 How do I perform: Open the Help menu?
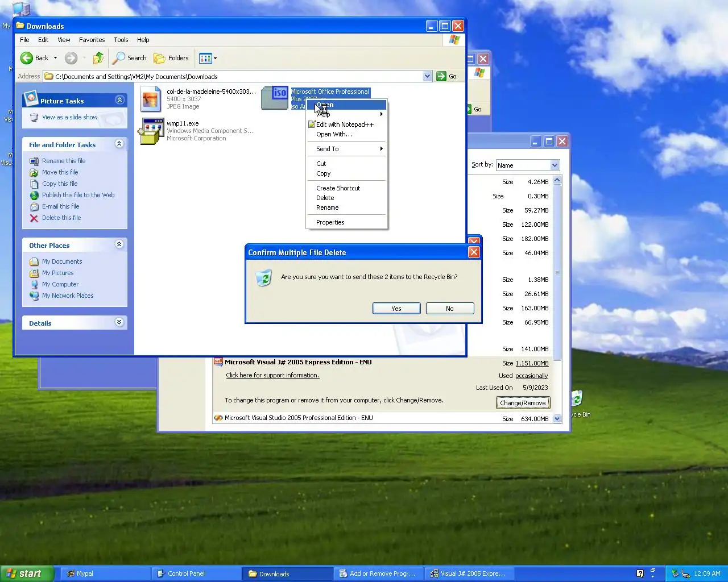(x=143, y=40)
